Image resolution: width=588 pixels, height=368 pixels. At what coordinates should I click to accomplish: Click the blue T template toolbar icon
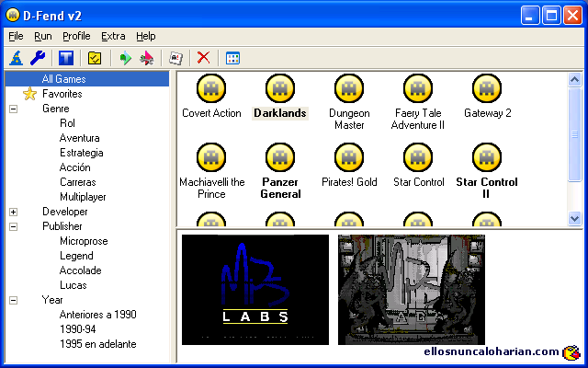66,58
